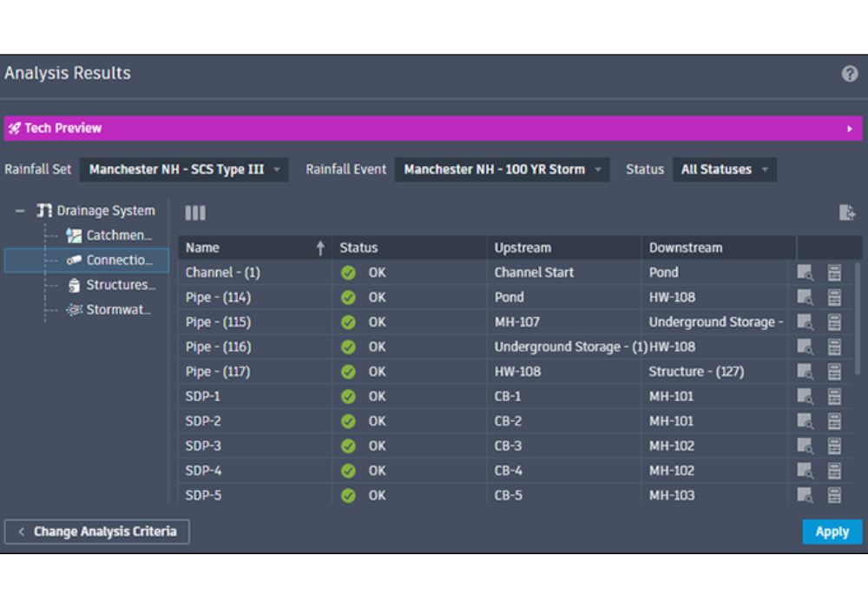
Task: Zoom to Channel - (1) in the model
Action: pyautogui.click(x=806, y=273)
